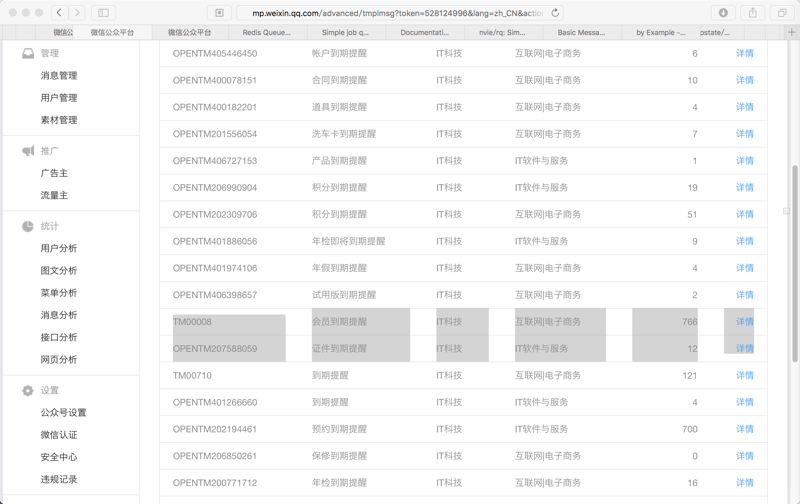Go back with Safari back arrow
The height and width of the screenshot is (504, 800).
point(59,13)
